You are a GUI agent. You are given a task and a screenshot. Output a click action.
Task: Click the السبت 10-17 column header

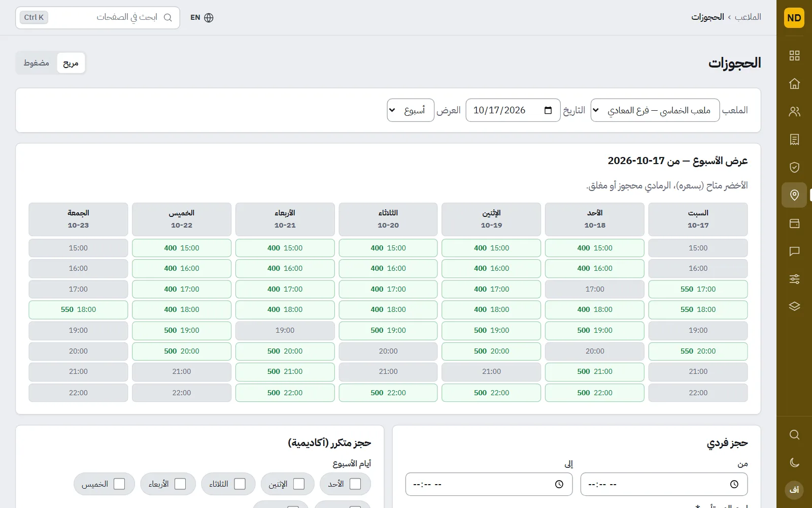698,219
